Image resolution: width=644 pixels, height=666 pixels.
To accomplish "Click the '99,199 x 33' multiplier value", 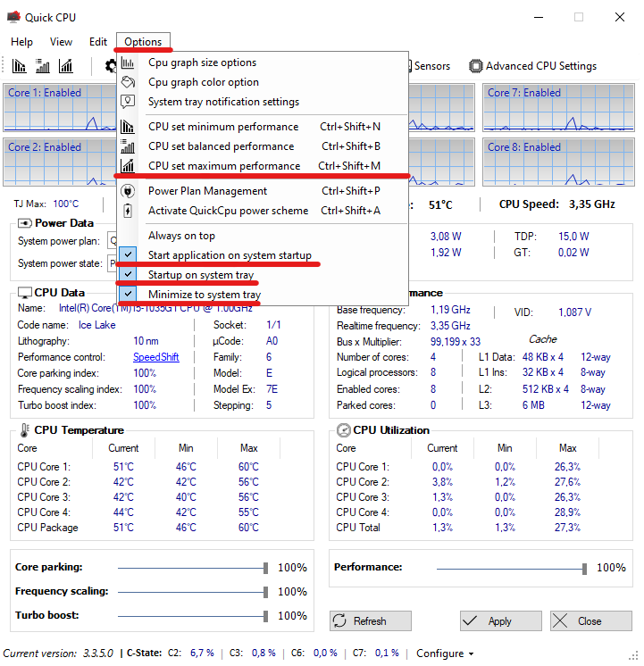I will coord(456,342).
